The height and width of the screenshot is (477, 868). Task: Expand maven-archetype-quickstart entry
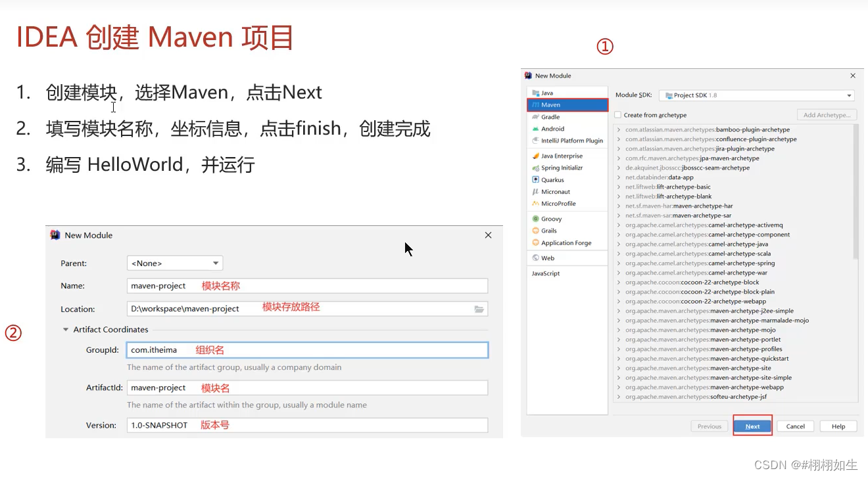click(619, 359)
